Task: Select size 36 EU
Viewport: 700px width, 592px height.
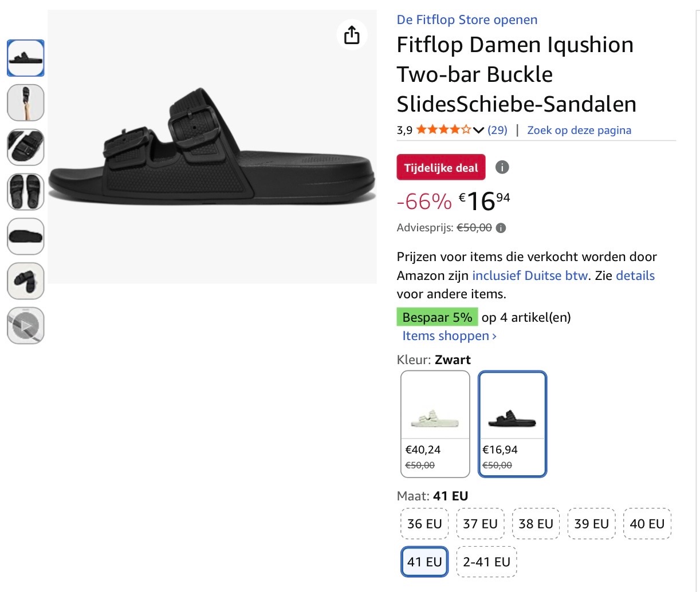Action: click(x=424, y=524)
